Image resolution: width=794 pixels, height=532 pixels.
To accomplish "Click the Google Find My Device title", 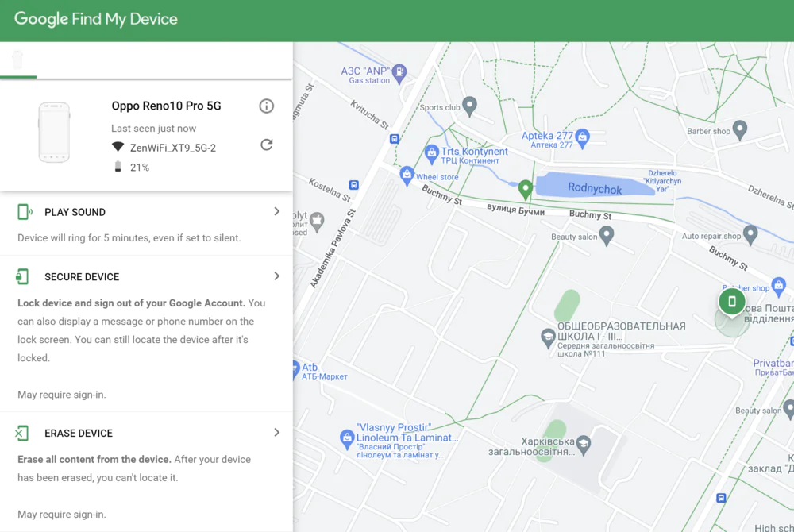I will [96, 19].
